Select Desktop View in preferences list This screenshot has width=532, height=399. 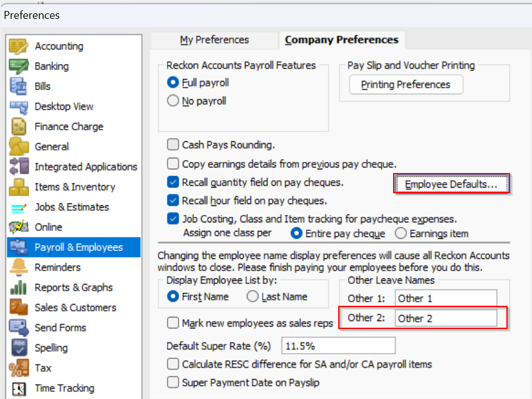64,107
